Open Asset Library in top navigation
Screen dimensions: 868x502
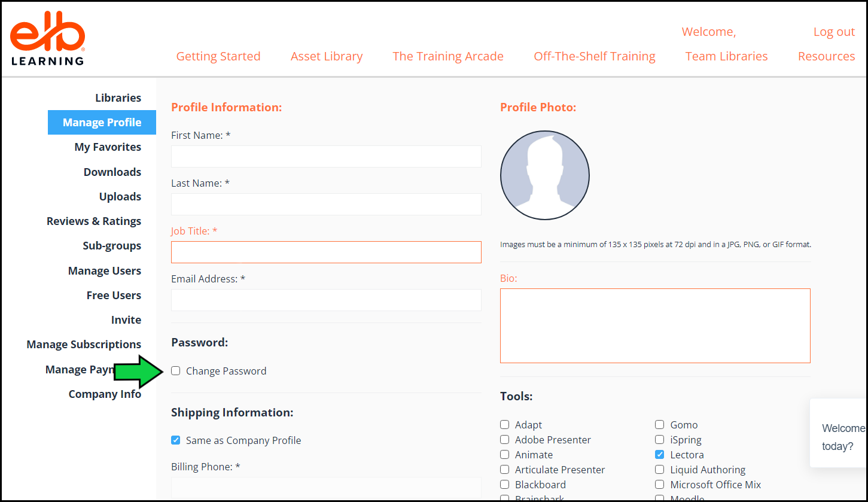pos(327,56)
